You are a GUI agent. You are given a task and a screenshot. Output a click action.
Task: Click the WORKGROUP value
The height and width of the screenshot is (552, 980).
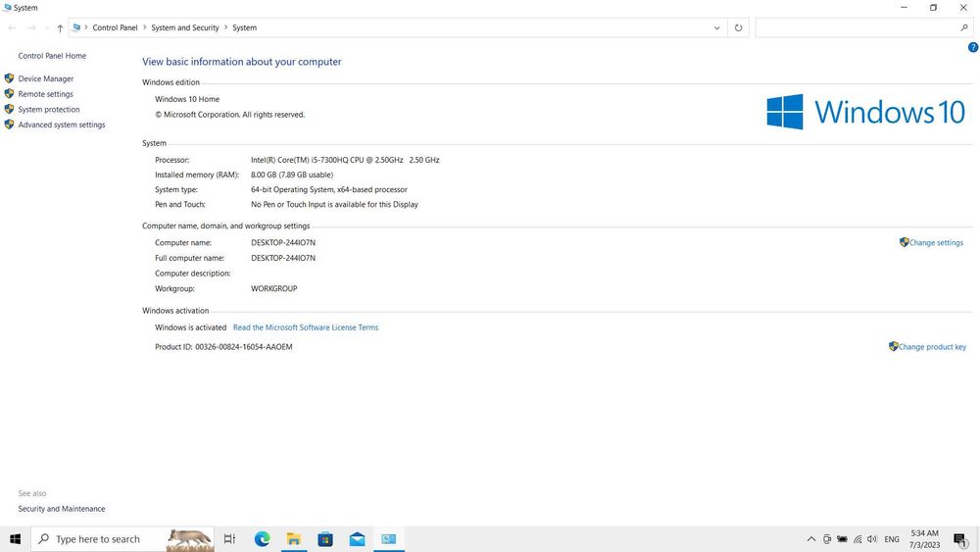(x=273, y=289)
